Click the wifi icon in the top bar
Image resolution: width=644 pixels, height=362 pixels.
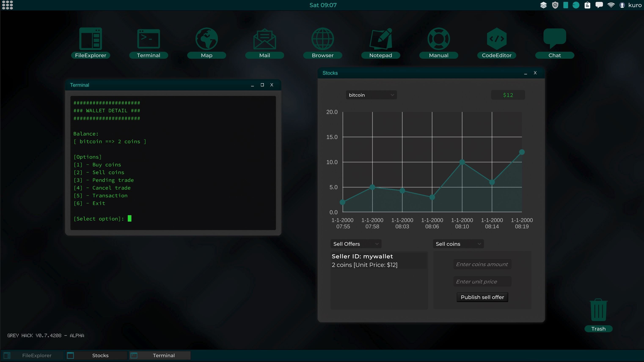(611, 5)
